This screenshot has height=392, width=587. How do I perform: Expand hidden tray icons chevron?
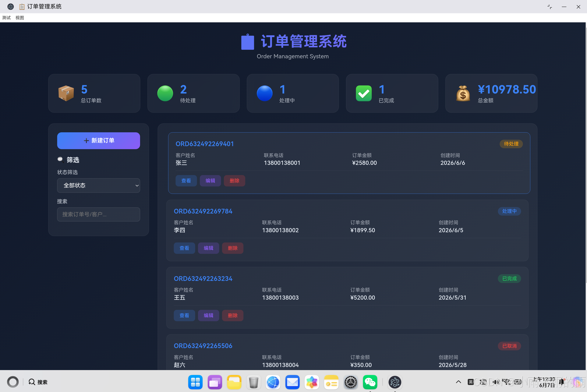tap(458, 382)
